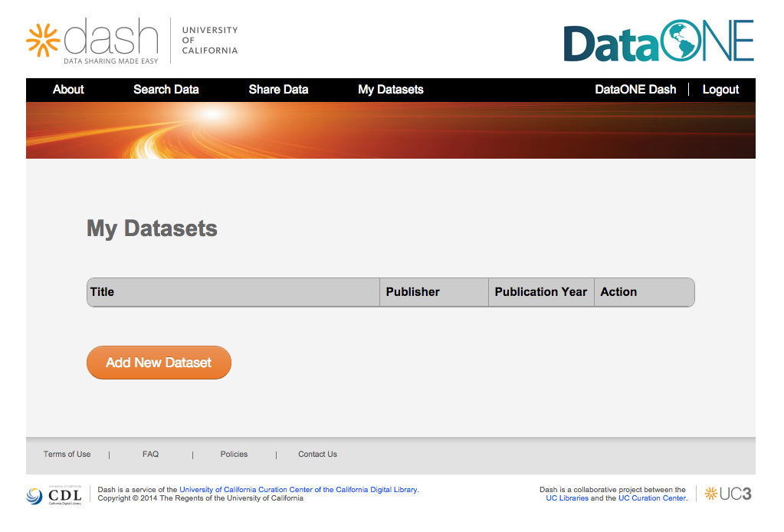The height and width of the screenshot is (532, 784).
Task: Click the Title column header
Action: (x=234, y=292)
